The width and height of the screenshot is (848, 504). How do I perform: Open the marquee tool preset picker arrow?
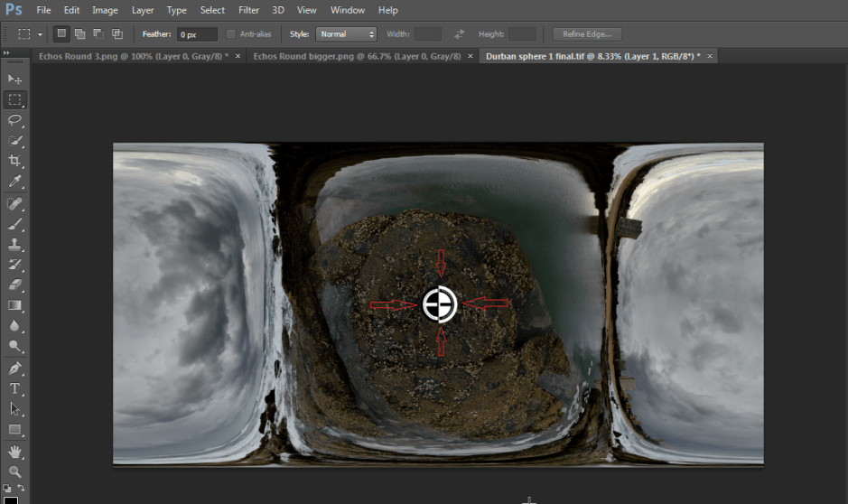[40, 34]
